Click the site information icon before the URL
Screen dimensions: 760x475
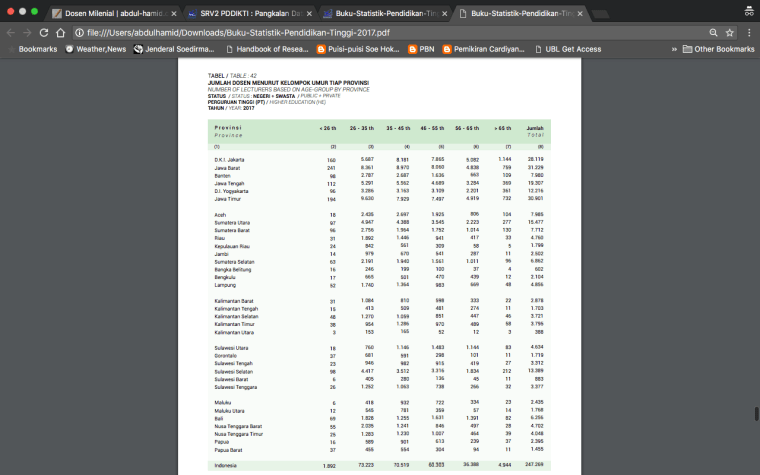click(x=79, y=33)
